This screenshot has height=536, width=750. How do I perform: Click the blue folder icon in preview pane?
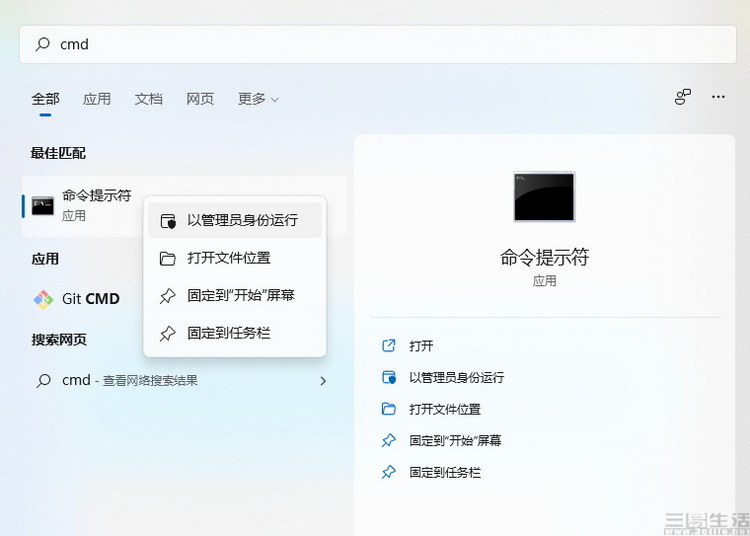pos(389,409)
